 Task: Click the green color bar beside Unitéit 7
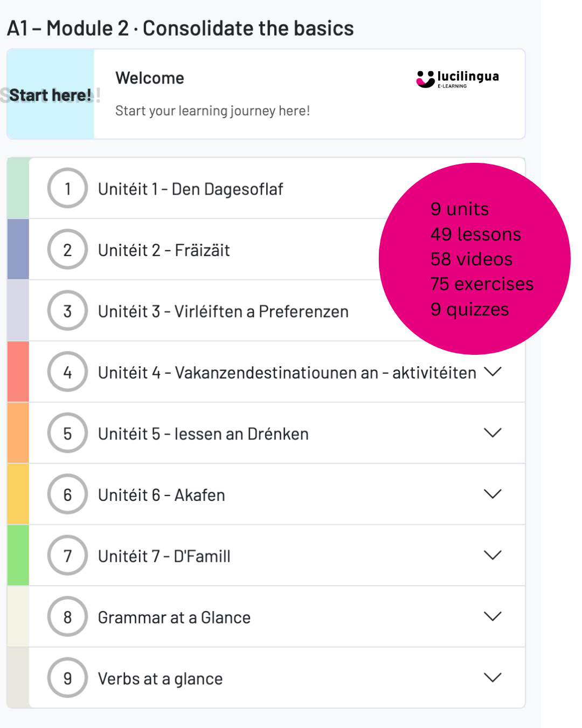click(18, 555)
